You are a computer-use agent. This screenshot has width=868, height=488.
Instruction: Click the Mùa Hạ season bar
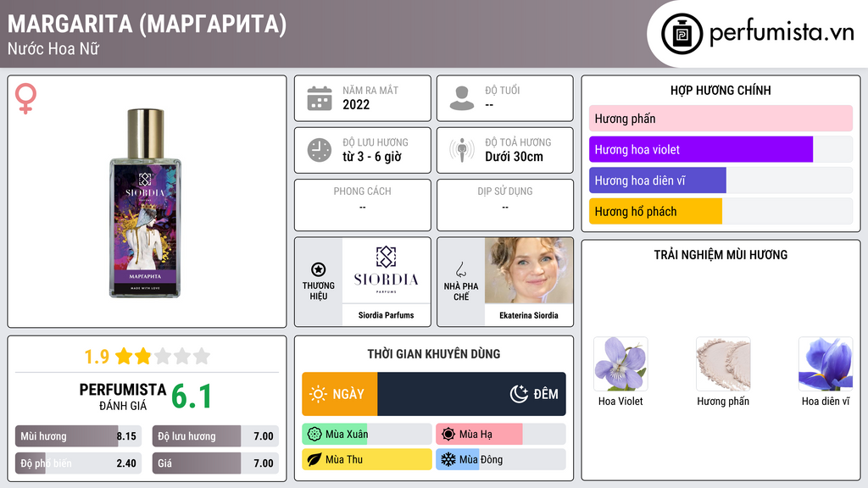pos(500,435)
